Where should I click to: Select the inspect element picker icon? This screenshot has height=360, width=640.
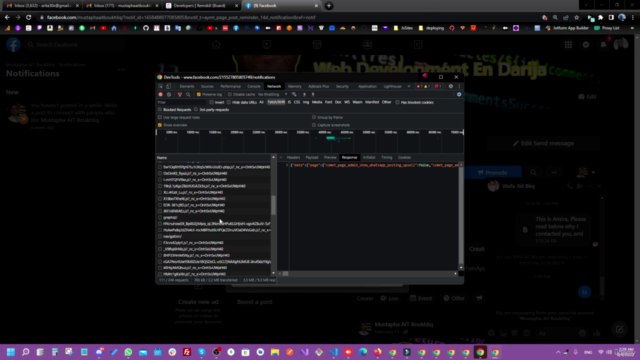[160, 86]
